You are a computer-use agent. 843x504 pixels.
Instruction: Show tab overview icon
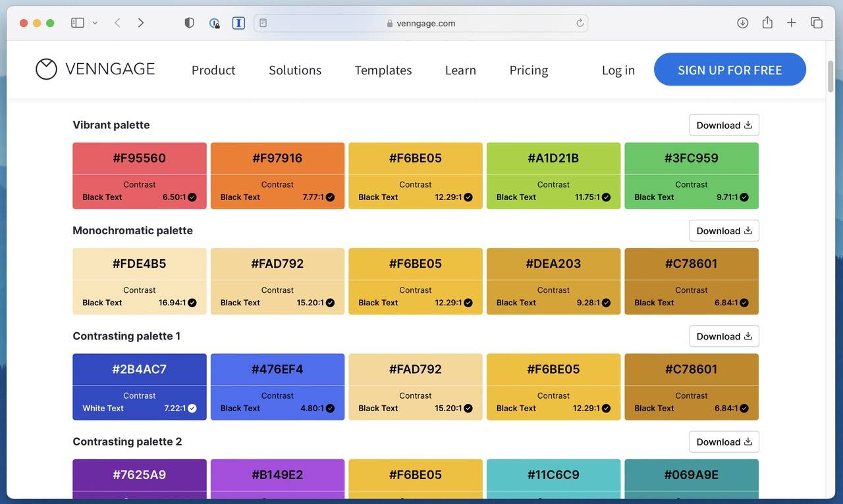coord(817,23)
